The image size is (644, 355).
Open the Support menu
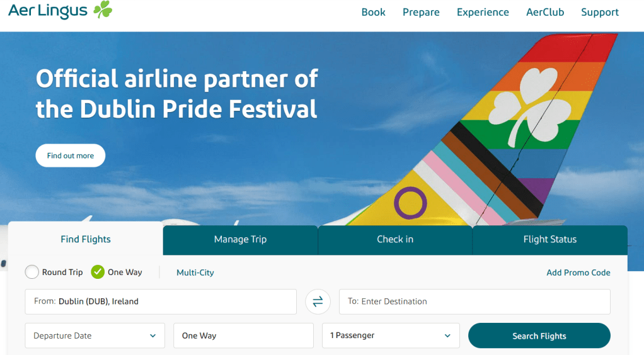[x=599, y=12]
